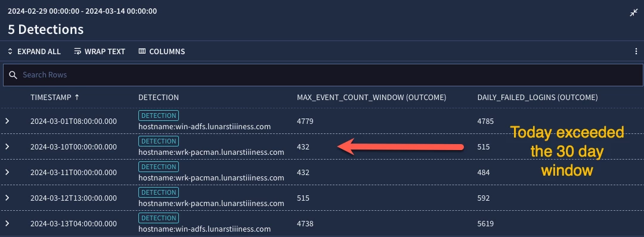Viewport: 644px width, 237px height.
Task: Click max event count 515 in 2024-03-12 row
Action: pyautogui.click(x=303, y=198)
